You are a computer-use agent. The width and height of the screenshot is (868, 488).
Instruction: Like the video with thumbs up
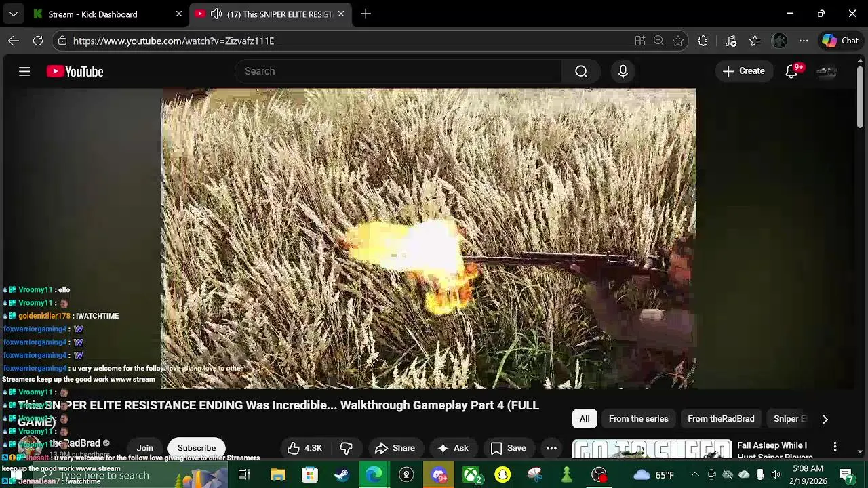click(x=304, y=448)
